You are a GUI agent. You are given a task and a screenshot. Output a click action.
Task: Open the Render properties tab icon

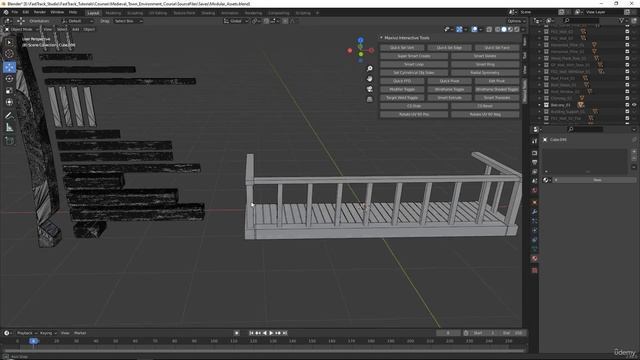534,153
